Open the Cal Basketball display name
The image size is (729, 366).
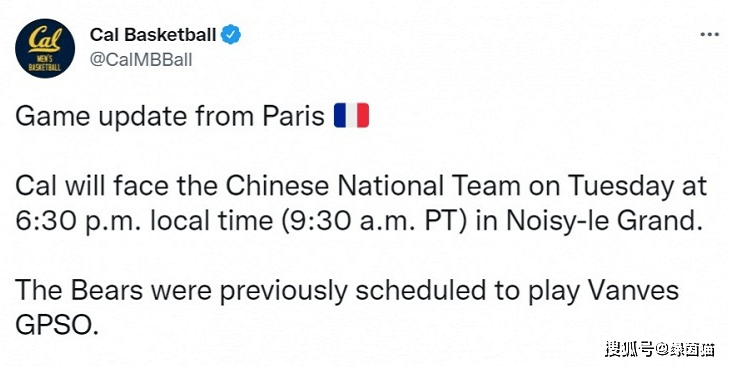coord(153,34)
